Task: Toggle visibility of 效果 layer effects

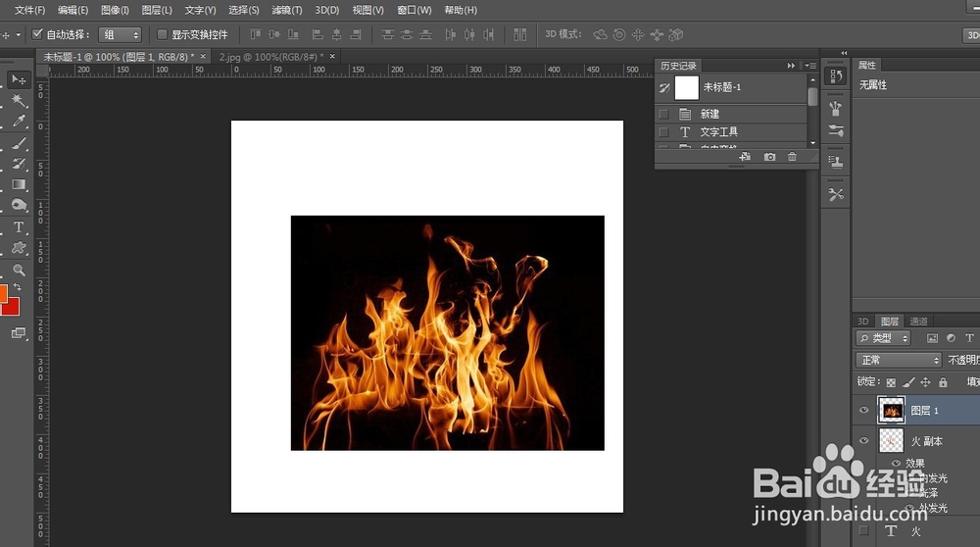Action: (897, 464)
